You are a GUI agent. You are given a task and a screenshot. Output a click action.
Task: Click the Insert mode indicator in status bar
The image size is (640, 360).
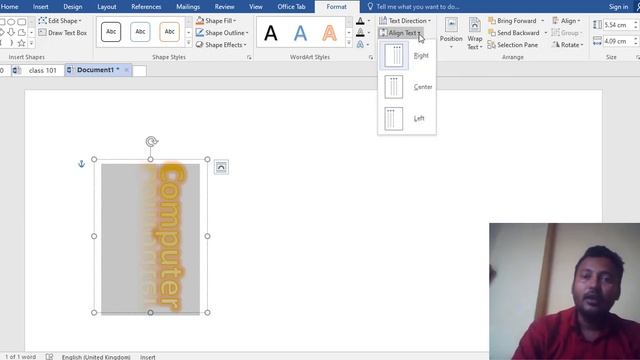148,357
